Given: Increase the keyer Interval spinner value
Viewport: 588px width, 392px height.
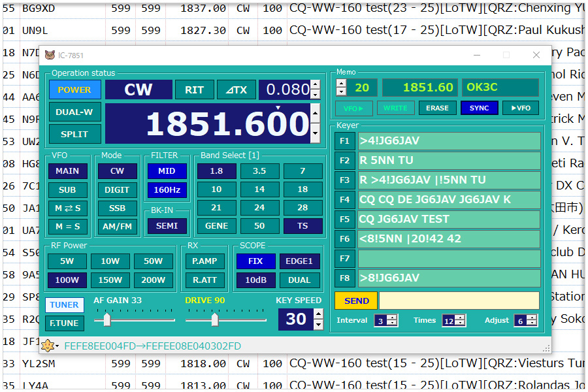Looking at the screenshot, I should coord(392,318).
